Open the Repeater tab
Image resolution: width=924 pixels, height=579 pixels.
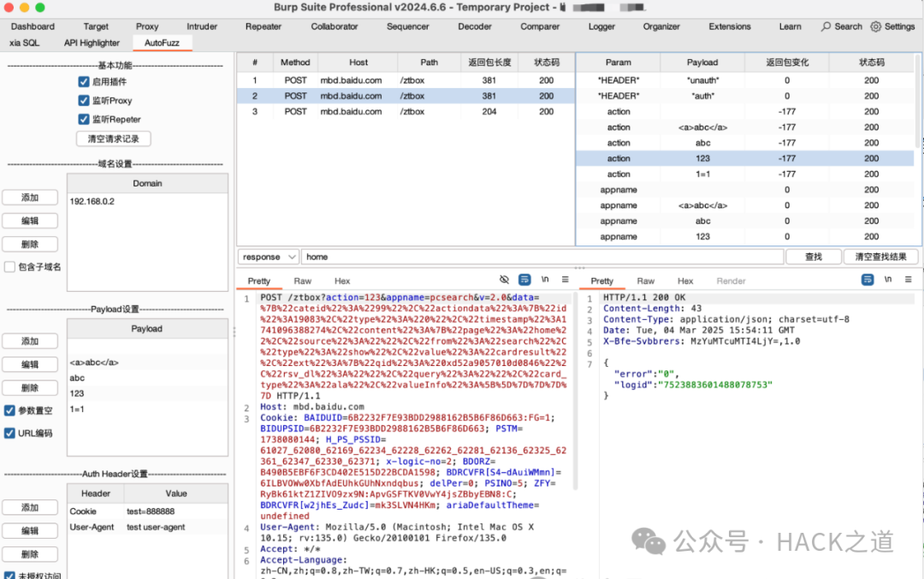(x=264, y=27)
